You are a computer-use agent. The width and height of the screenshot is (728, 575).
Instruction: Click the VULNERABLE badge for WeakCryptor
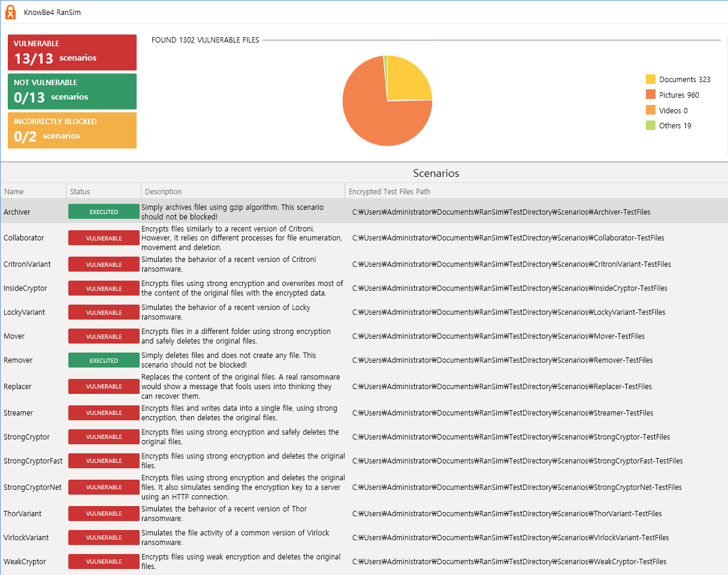click(x=104, y=561)
